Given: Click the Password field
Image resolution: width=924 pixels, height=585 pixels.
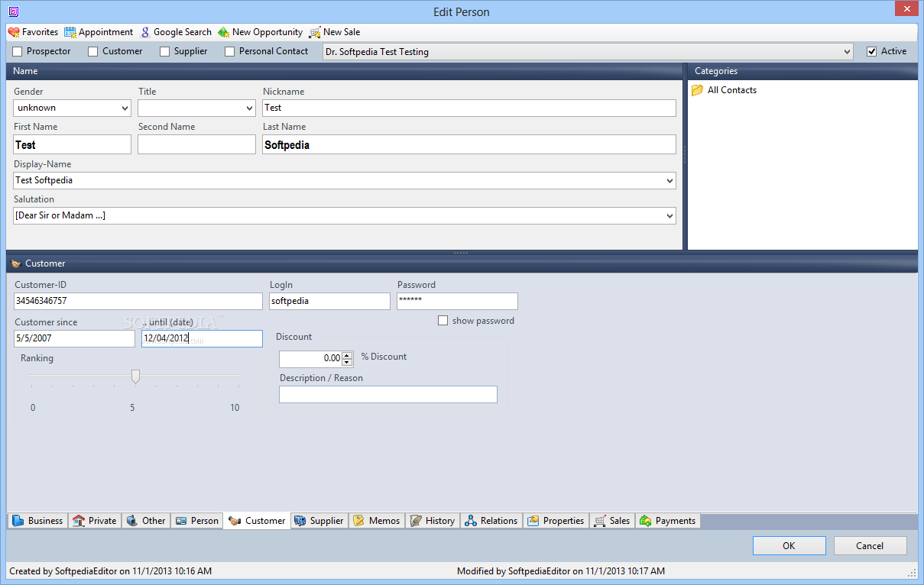Looking at the screenshot, I should [457, 301].
